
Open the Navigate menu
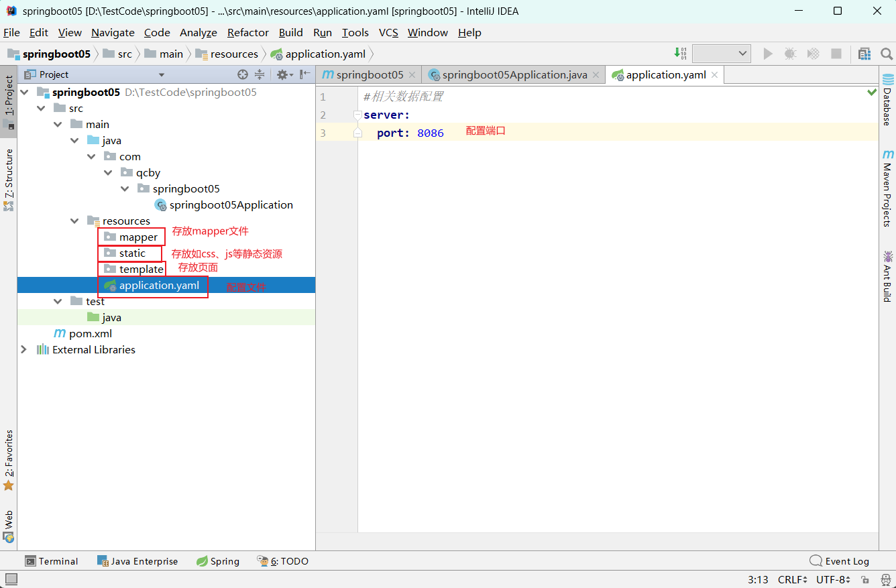coord(113,32)
